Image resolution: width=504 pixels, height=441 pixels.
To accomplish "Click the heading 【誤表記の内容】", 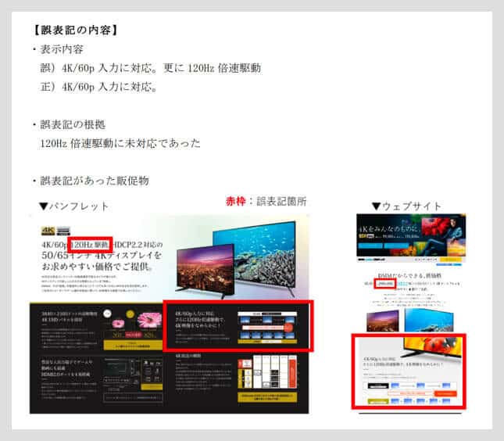I will pos(76,30).
